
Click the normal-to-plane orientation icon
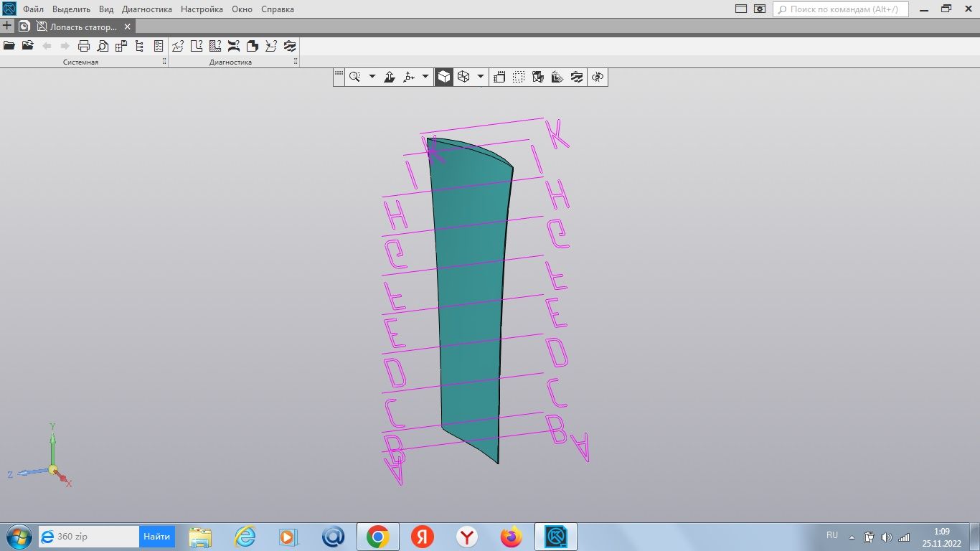(390, 77)
